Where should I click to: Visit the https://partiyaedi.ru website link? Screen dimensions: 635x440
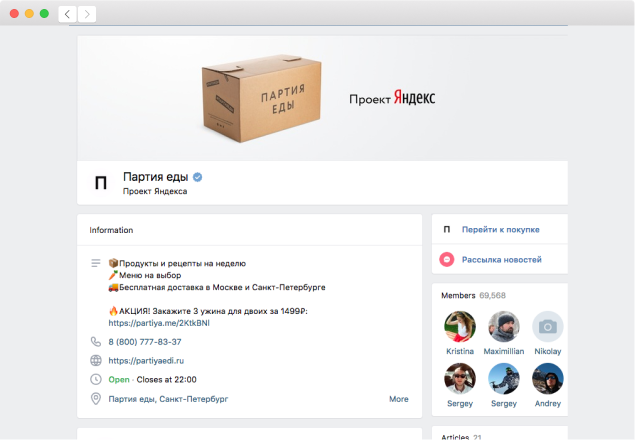pyautogui.click(x=150, y=360)
